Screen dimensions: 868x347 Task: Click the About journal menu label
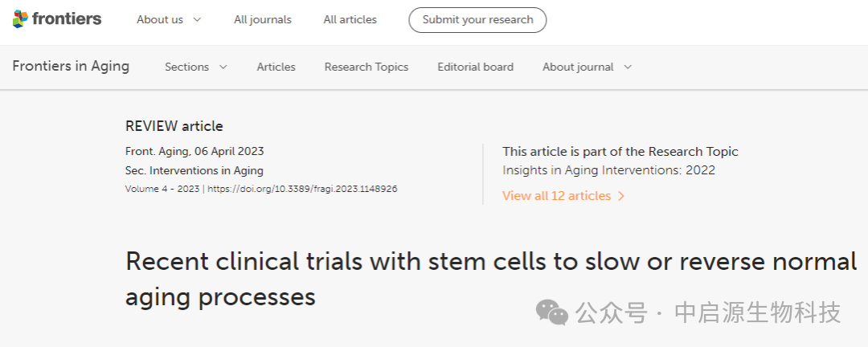(x=578, y=67)
